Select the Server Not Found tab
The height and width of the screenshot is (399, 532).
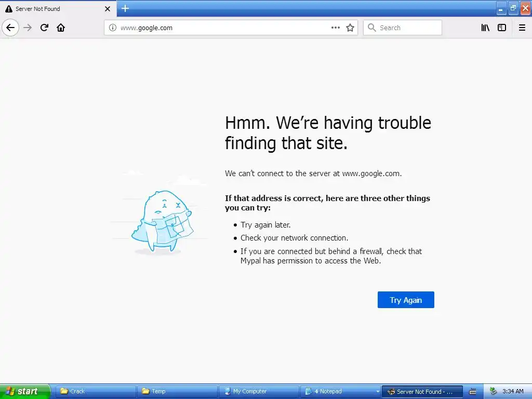click(x=58, y=9)
